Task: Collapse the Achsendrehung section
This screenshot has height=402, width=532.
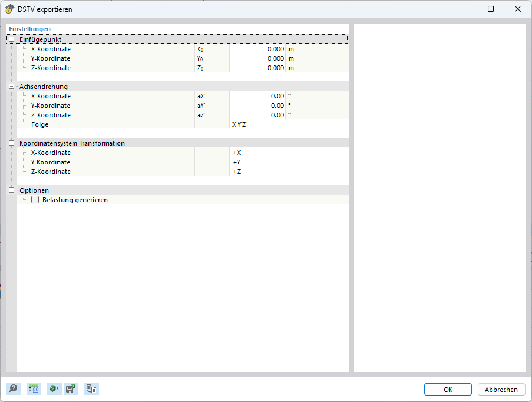Action: coord(12,87)
